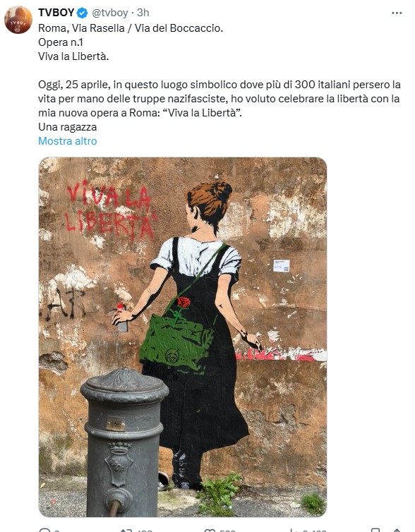
Task: Open the post via the 3h timestamp
Action: click(x=143, y=13)
